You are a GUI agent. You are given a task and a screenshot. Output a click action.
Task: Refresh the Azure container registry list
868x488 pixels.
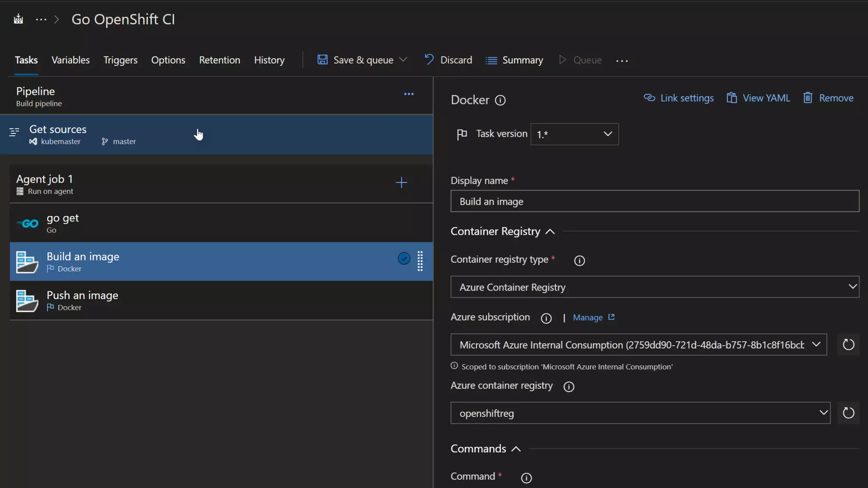click(848, 413)
